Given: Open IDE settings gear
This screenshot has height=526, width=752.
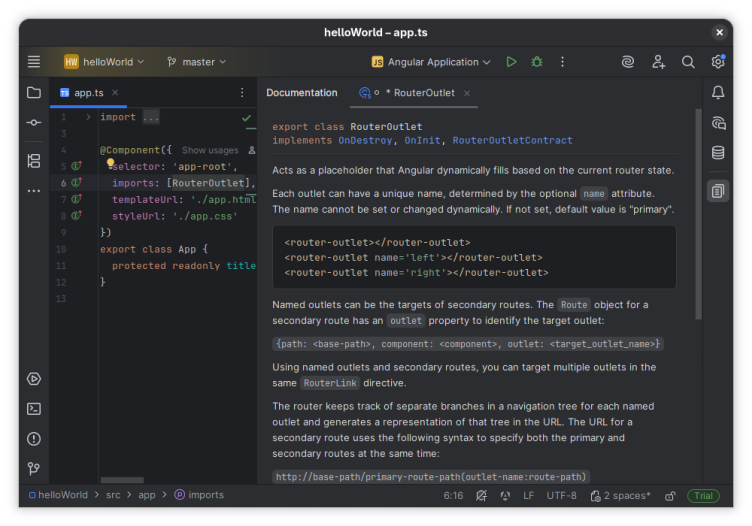Looking at the screenshot, I should coord(718,62).
